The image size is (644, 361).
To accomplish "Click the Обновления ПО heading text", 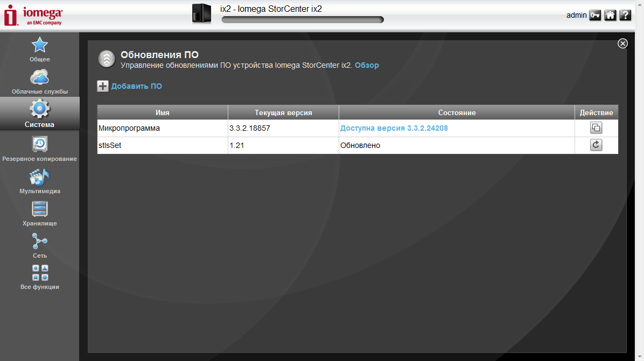I will pyautogui.click(x=159, y=54).
